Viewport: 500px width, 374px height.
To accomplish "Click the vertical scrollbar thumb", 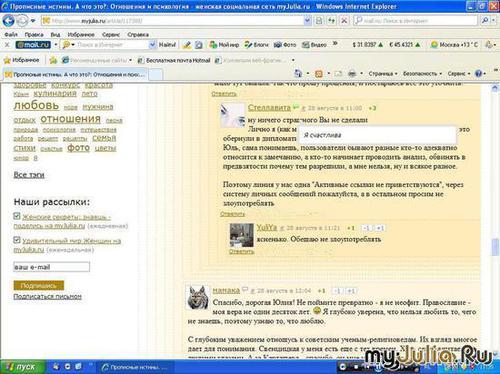I will (x=495, y=247).
